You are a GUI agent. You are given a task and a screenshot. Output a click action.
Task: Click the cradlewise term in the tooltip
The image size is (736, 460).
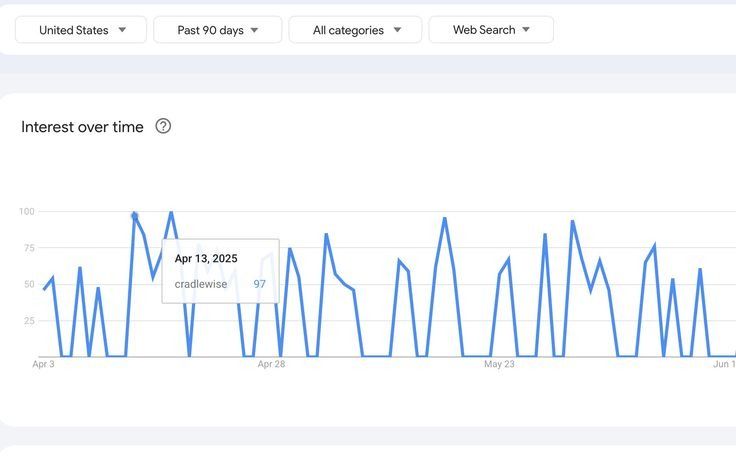click(x=201, y=284)
